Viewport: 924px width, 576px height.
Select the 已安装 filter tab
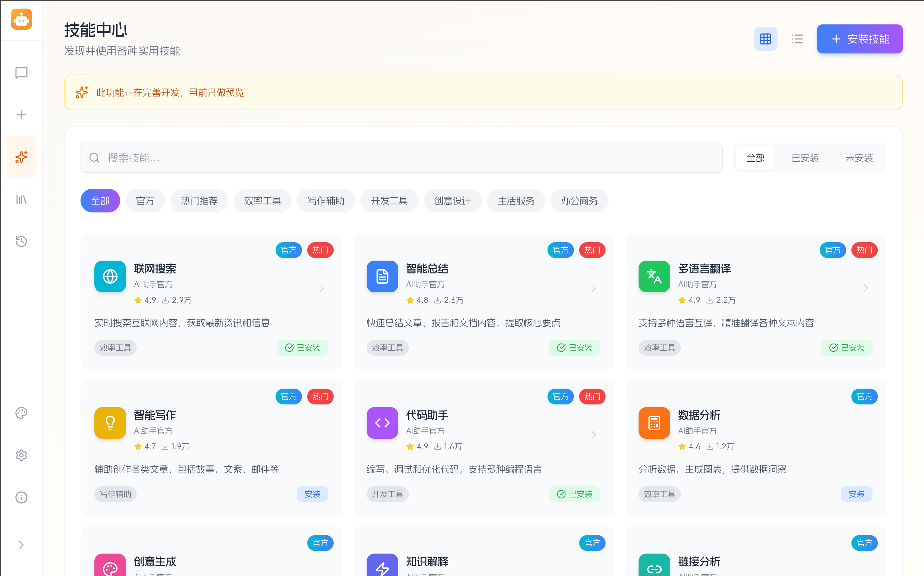pos(805,158)
